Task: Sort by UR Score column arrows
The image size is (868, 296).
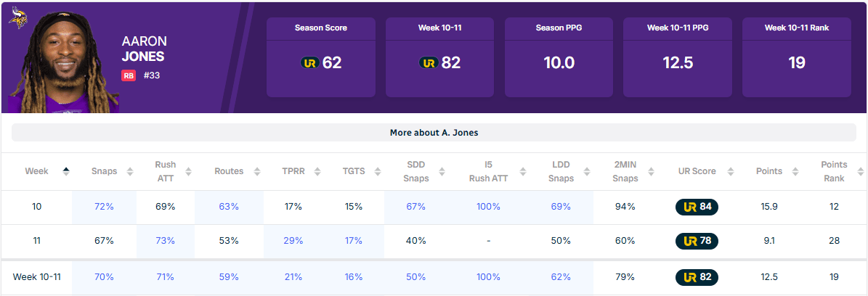Action: pyautogui.click(x=729, y=172)
